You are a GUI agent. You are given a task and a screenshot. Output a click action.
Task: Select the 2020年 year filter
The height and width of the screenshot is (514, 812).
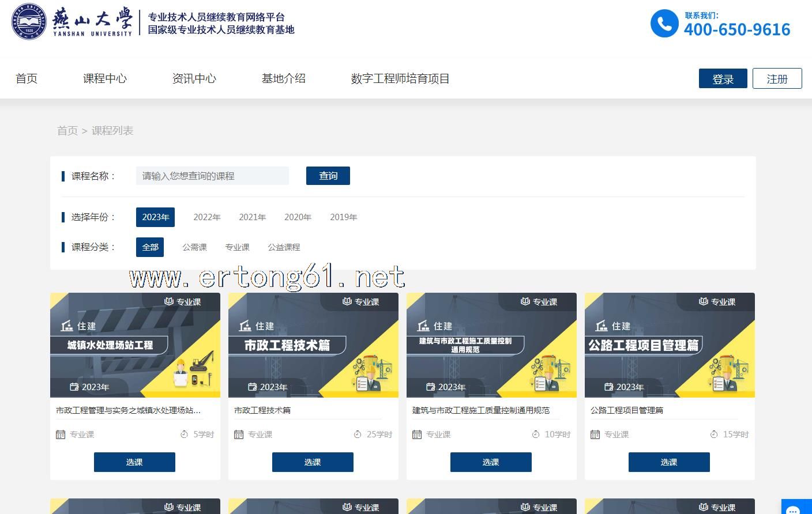[298, 217]
